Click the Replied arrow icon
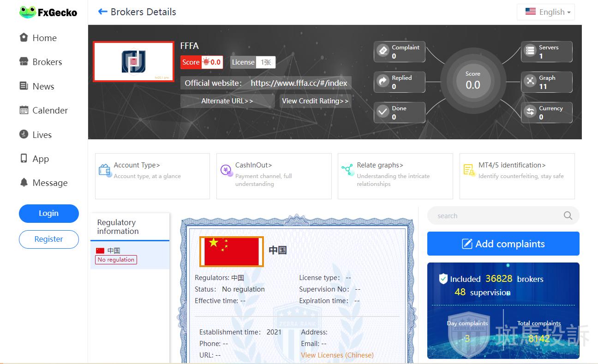 (x=383, y=82)
